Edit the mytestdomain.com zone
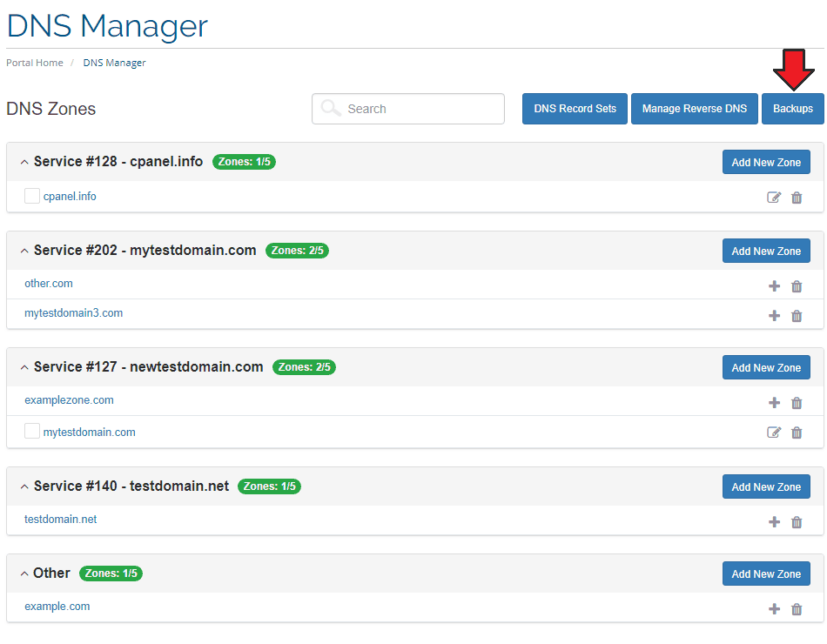The width and height of the screenshot is (827, 644). (x=774, y=433)
